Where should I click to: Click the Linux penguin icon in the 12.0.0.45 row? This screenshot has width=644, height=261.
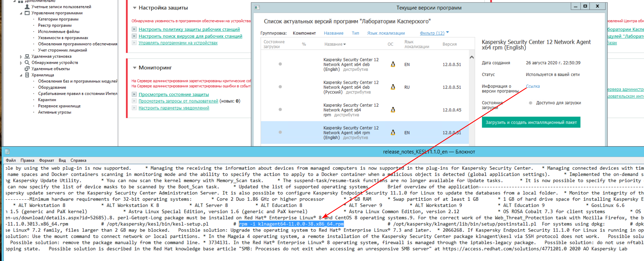(393, 110)
